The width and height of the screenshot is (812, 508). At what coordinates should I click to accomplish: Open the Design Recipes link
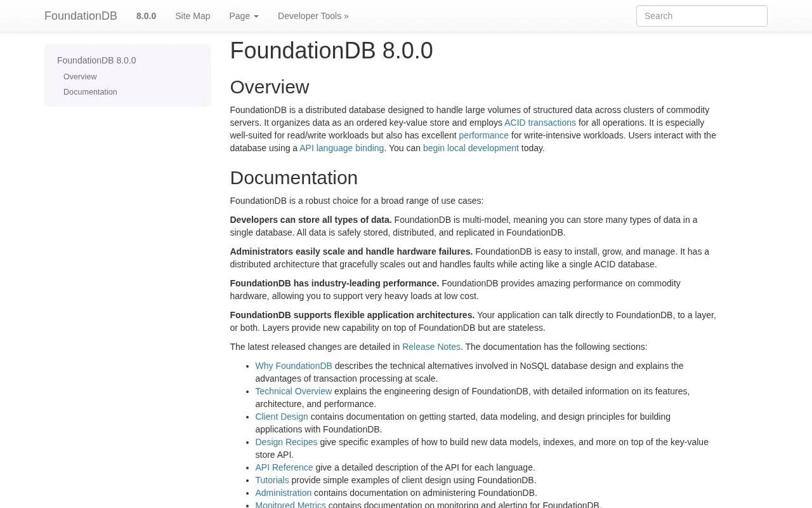click(x=286, y=442)
